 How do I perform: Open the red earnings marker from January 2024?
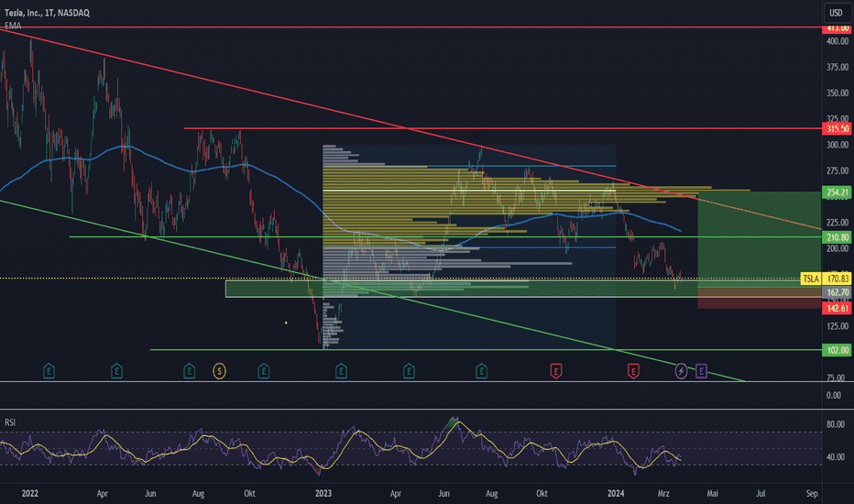633,372
